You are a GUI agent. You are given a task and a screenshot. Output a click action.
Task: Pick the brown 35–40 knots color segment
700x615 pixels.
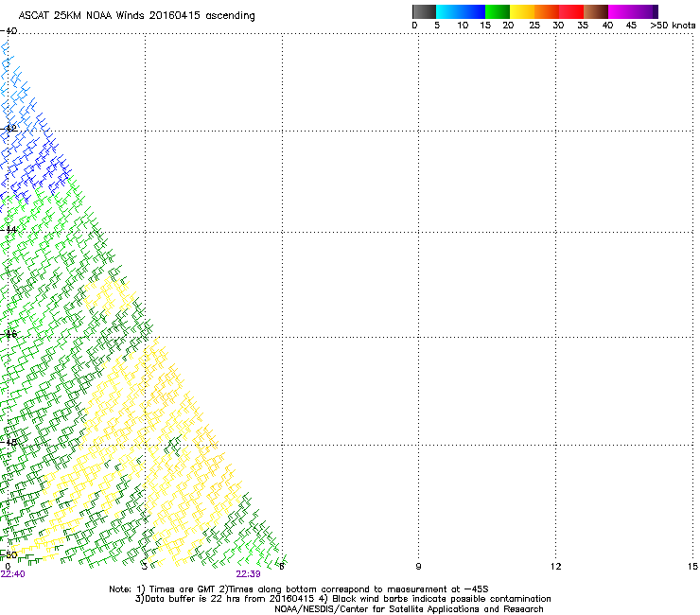[596, 11]
